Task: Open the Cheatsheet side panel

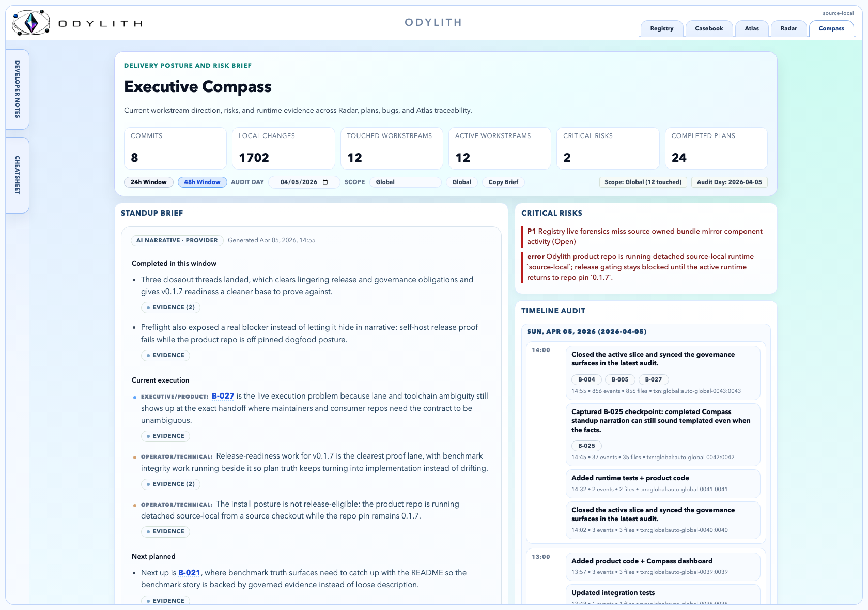Action: tap(17, 175)
